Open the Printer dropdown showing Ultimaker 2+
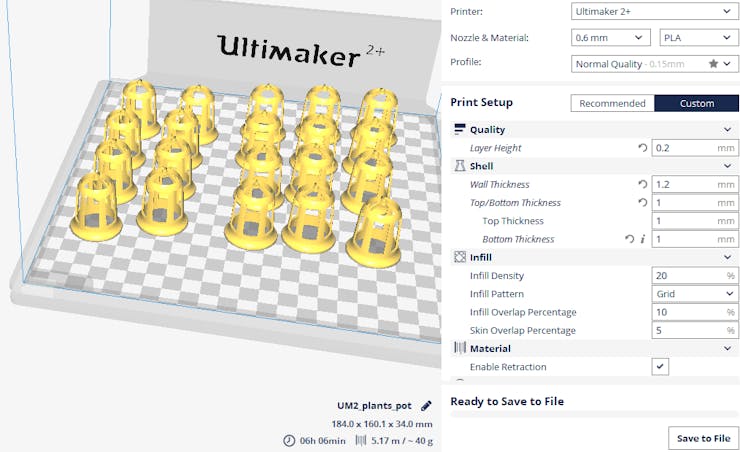740x452 pixels. point(654,11)
